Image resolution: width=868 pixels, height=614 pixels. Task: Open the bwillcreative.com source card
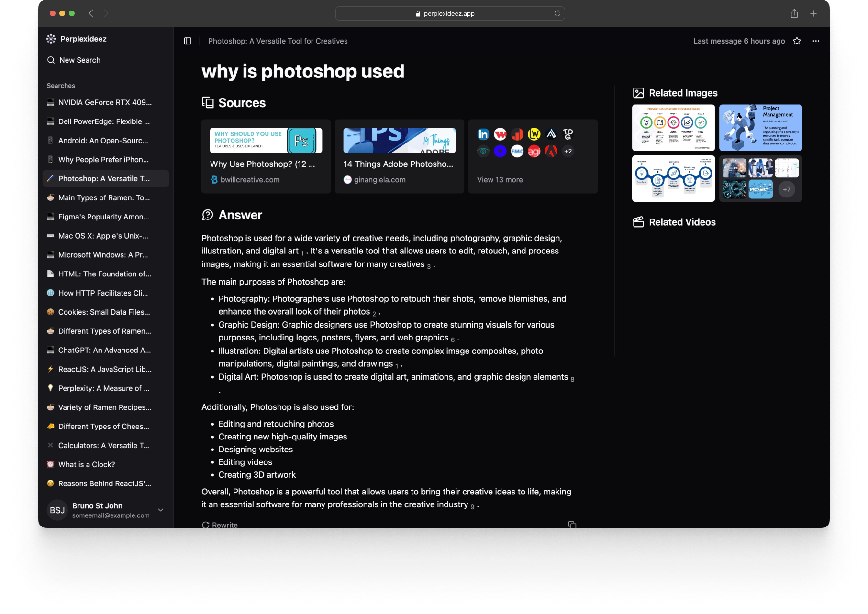(x=266, y=156)
